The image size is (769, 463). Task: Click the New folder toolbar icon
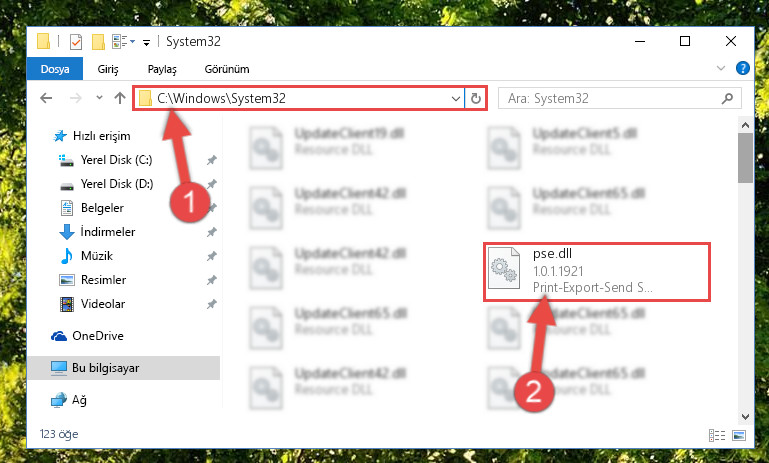98,42
